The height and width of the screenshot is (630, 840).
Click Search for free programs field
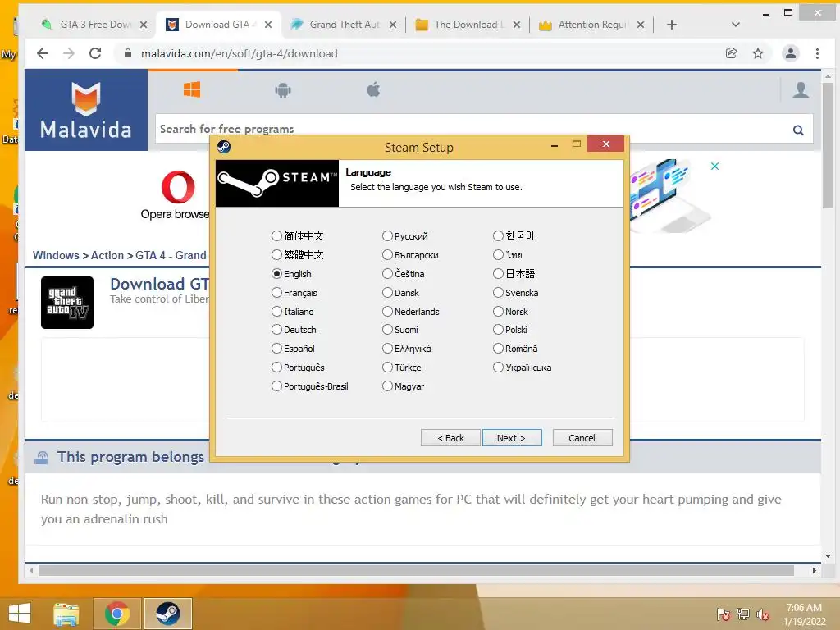point(472,129)
